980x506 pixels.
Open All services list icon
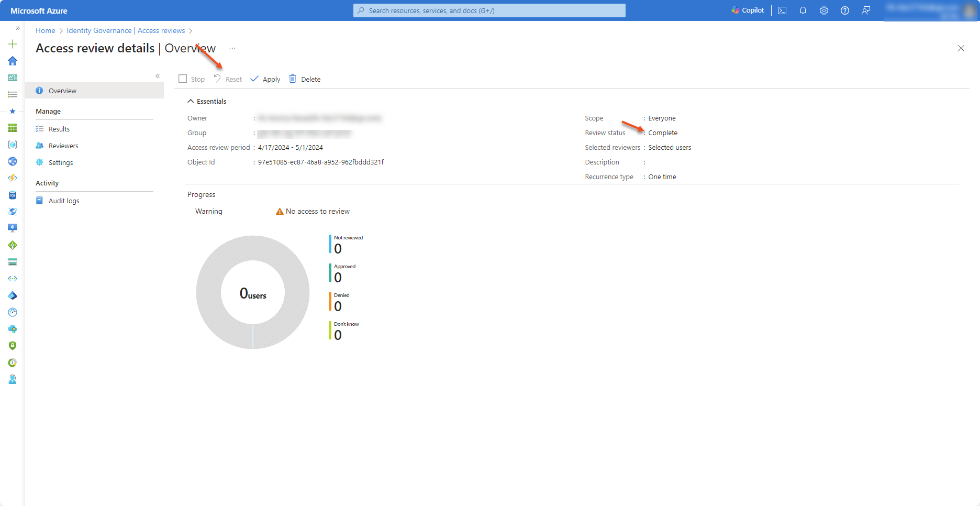click(x=13, y=94)
